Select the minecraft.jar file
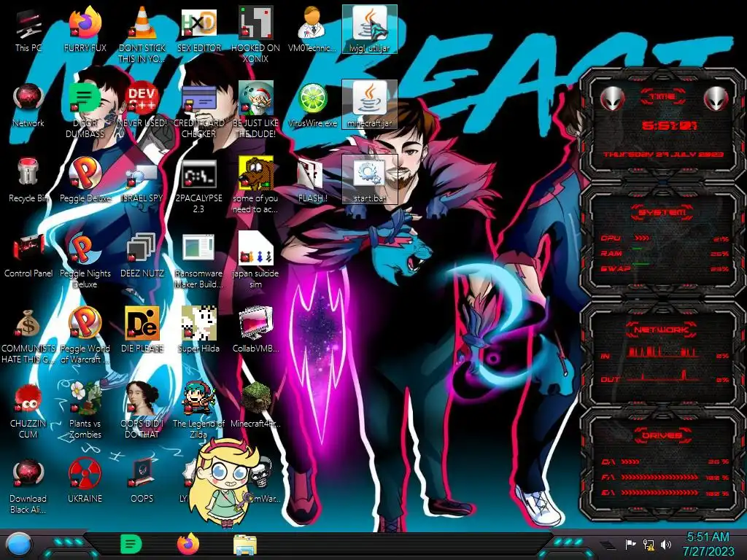This screenshot has height=560, width=747. (x=369, y=105)
